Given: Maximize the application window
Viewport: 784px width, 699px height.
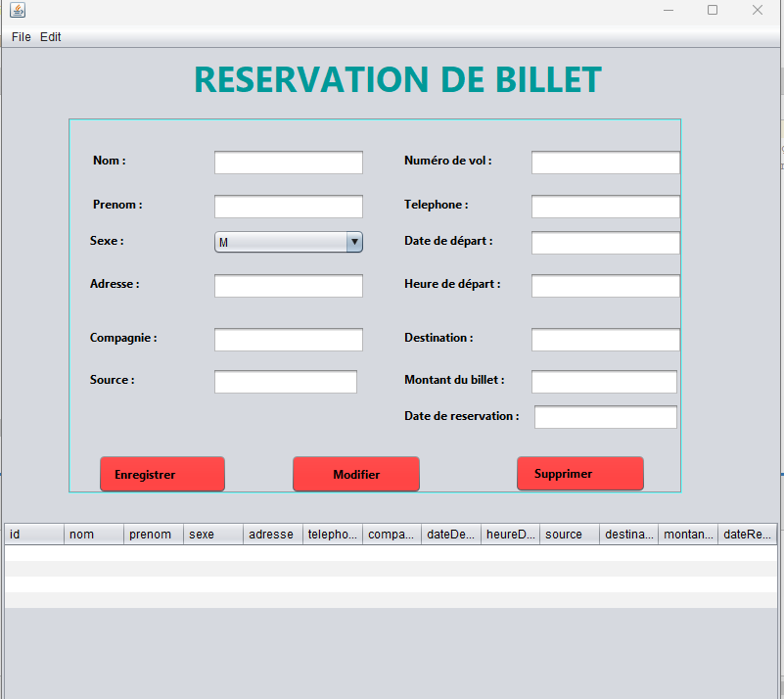Looking at the screenshot, I should point(712,10).
